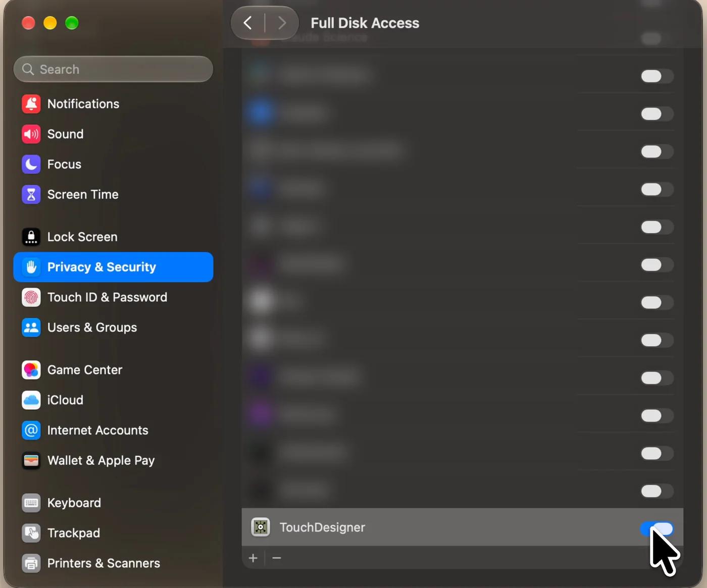
Task: Go forward to next settings page
Action: click(x=282, y=23)
